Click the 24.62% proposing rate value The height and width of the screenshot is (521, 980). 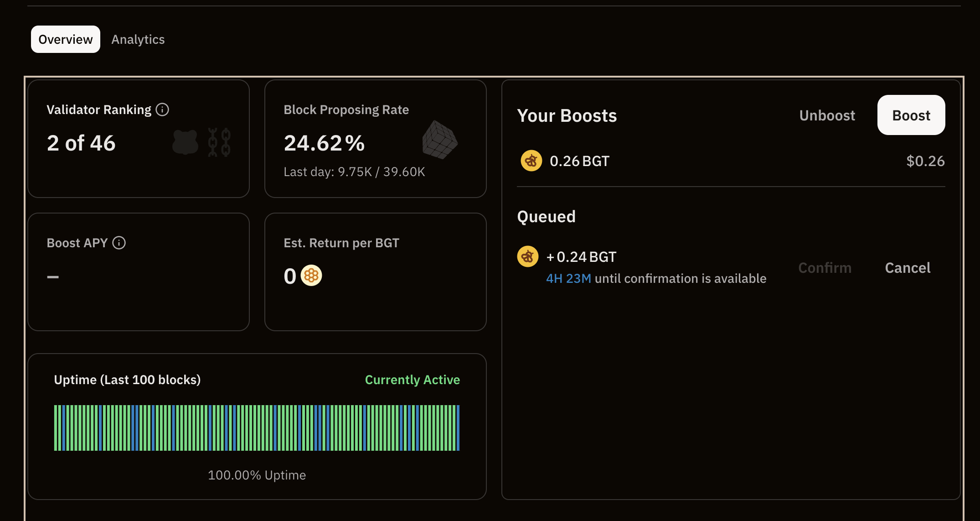click(324, 143)
